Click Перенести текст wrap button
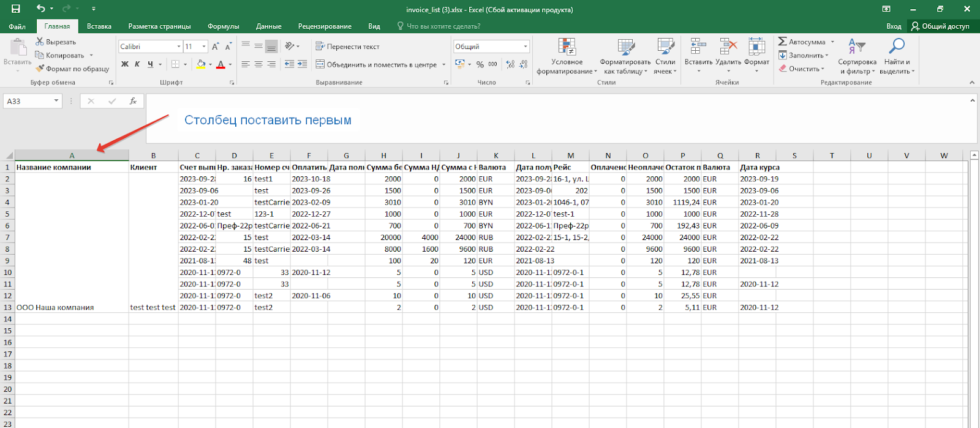This screenshot has height=428, width=980. pos(347,47)
